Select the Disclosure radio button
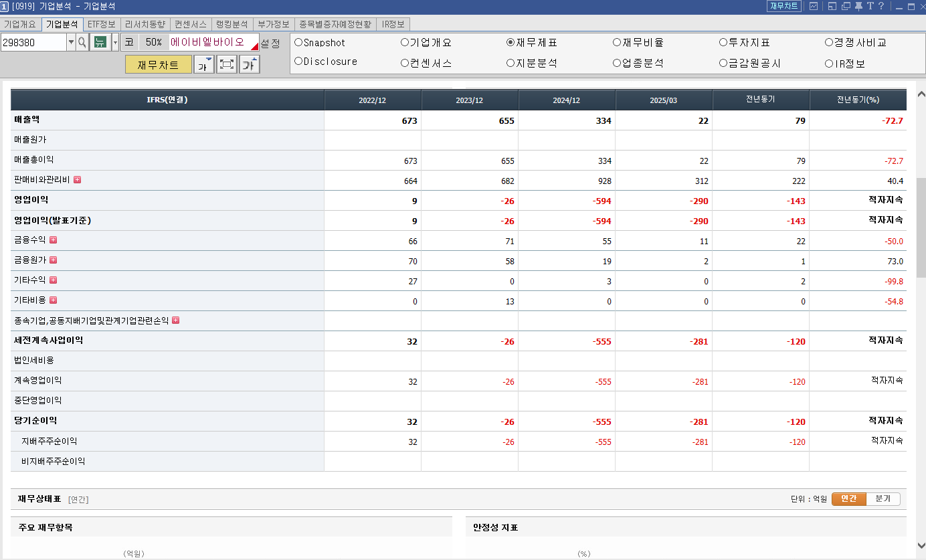The width and height of the screenshot is (926, 560). [298, 61]
